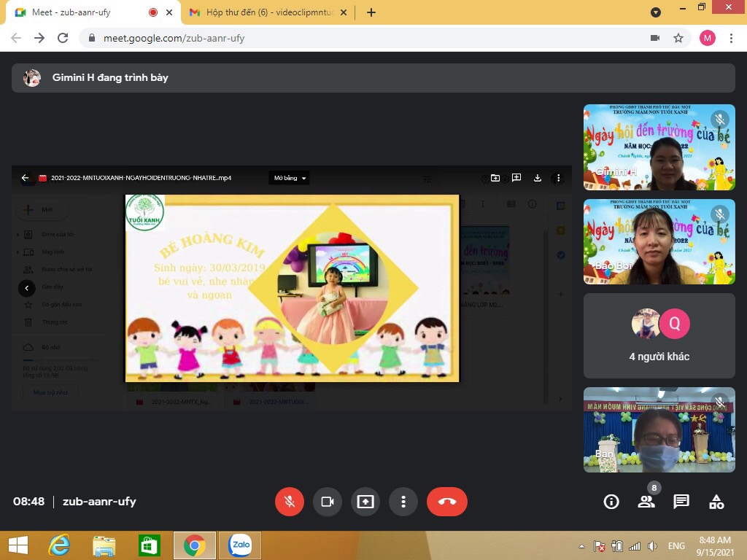747x560 pixels.
Task: Open the chat with everyone panel
Action: tap(681, 502)
